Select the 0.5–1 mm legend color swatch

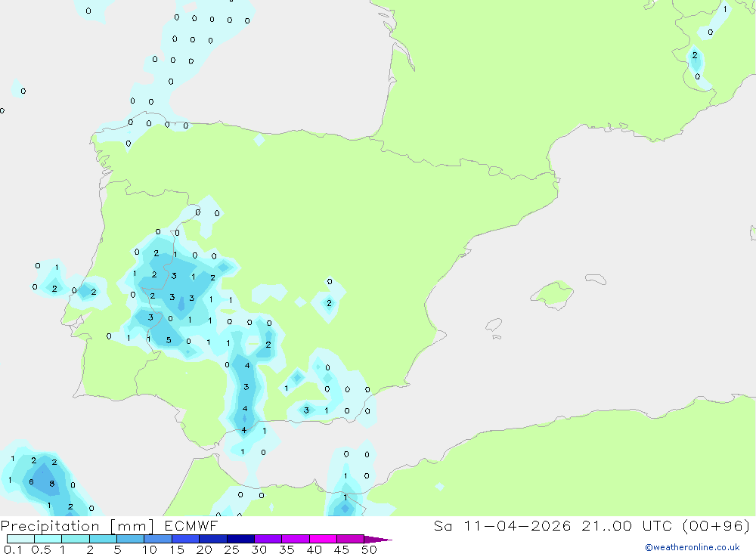click(x=48, y=539)
